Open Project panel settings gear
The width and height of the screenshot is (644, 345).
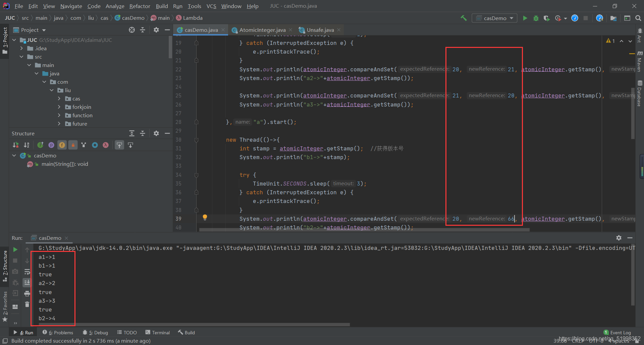(x=156, y=30)
